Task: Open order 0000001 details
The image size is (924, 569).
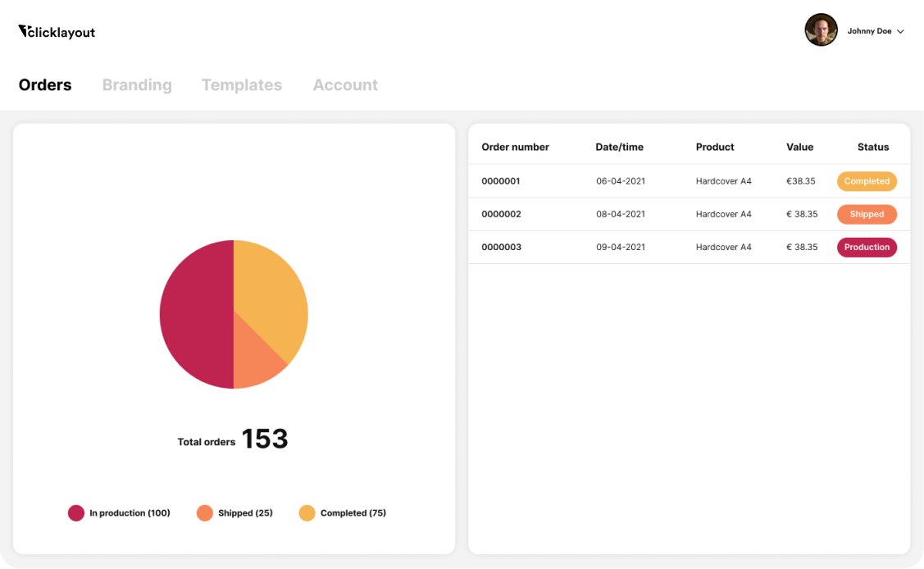Action: [501, 181]
